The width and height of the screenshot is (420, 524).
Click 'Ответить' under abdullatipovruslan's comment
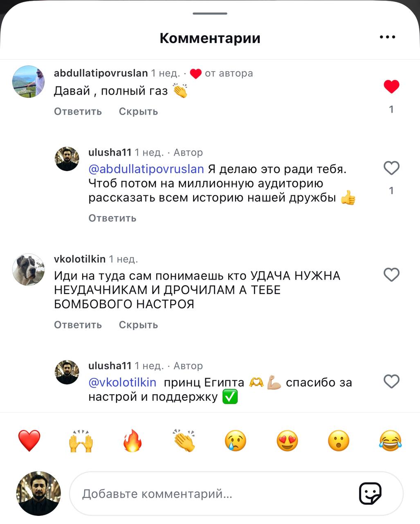[78, 111]
